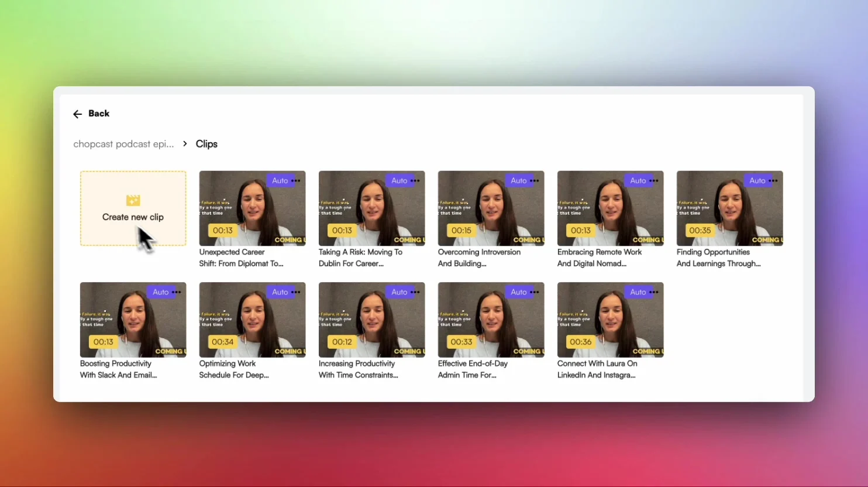The height and width of the screenshot is (487, 868).
Task: Open three-dot menu on Overcoming Introversion clip
Action: [535, 181]
